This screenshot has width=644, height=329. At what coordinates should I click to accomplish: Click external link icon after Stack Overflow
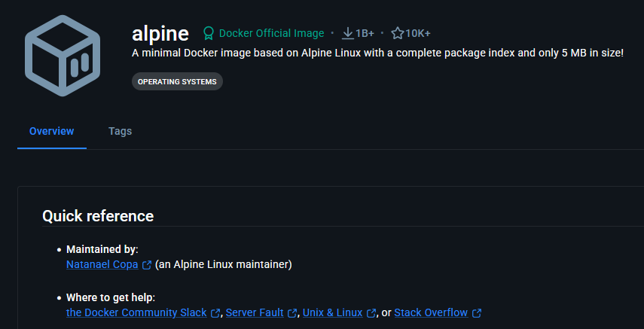click(x=477, y=313)
